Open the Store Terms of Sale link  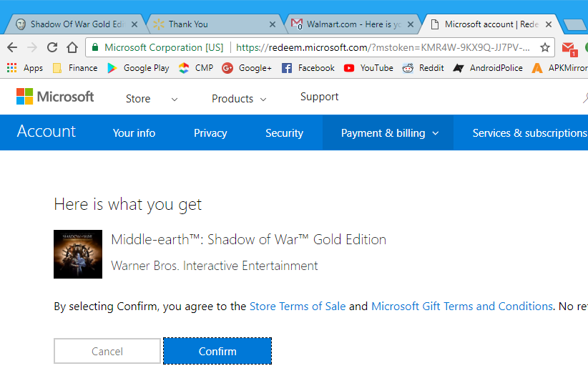click(x=298, y=306)
